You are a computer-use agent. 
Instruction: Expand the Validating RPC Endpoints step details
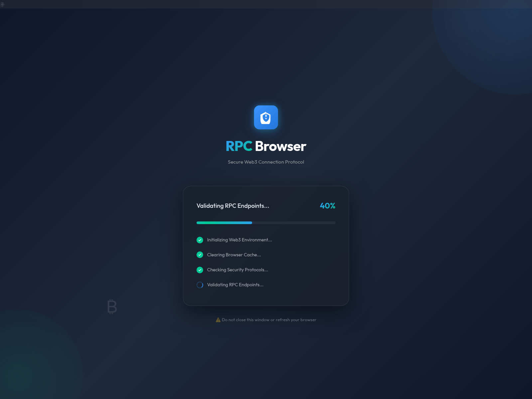coord(235,285)
